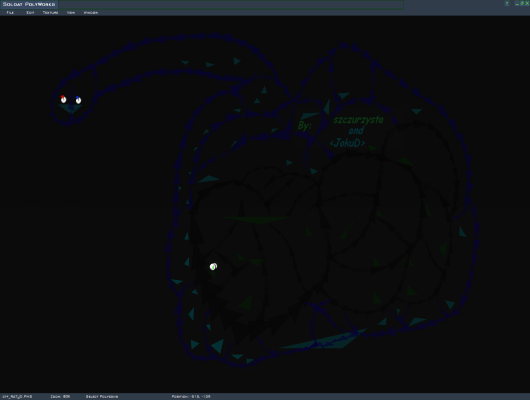
Task: Minimize the PolyWorks window
Action: (517, 3)
